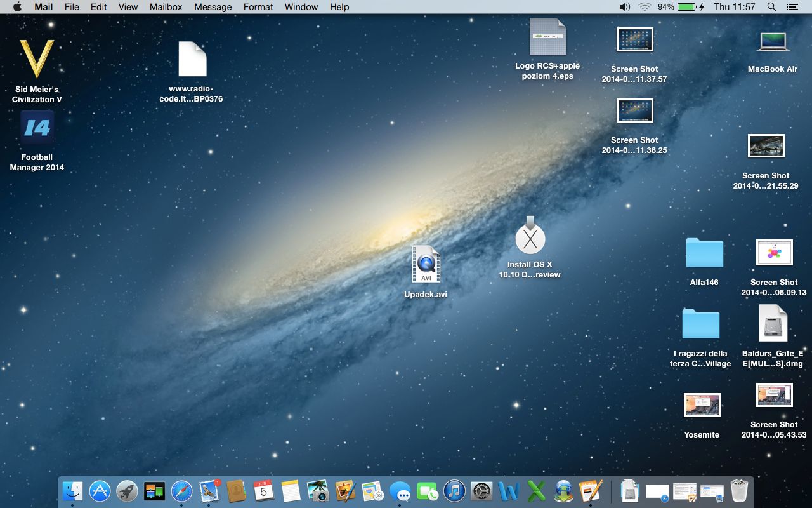Select Football Manager 2014 desktop icon
812x508 pixels.
[x=37, y=140]
